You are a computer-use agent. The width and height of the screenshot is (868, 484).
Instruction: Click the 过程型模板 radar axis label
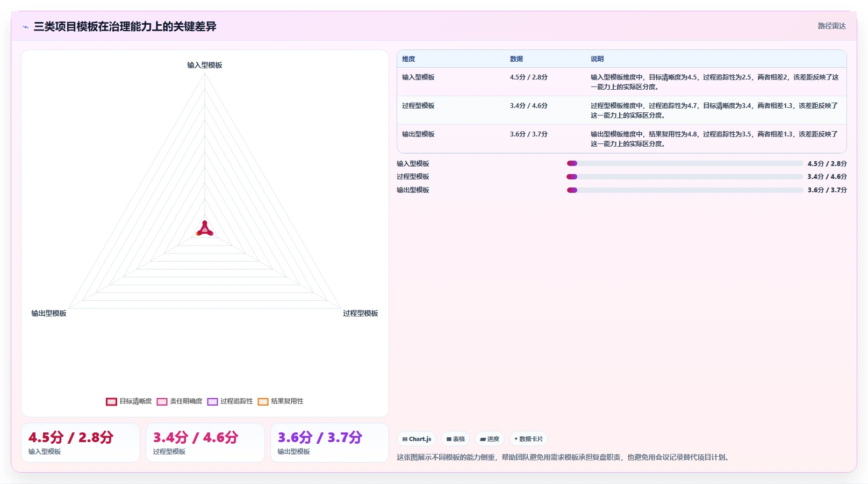(x=361, y=313)
